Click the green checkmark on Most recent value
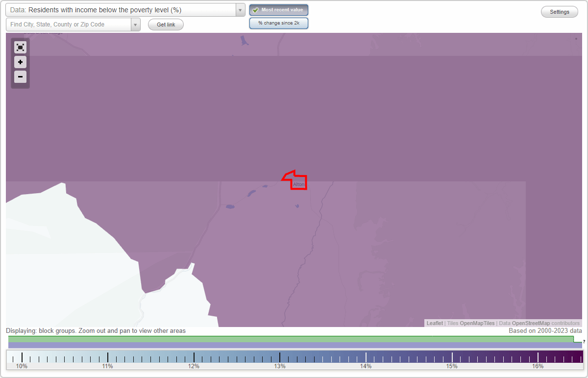The height and width of the screenshot is (378, 588). [x=255, y=9]
